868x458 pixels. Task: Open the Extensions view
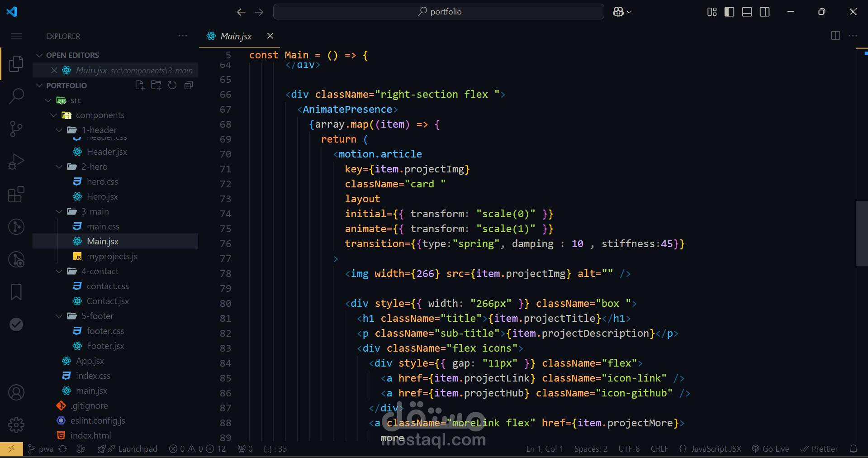(x=16, y=194)
